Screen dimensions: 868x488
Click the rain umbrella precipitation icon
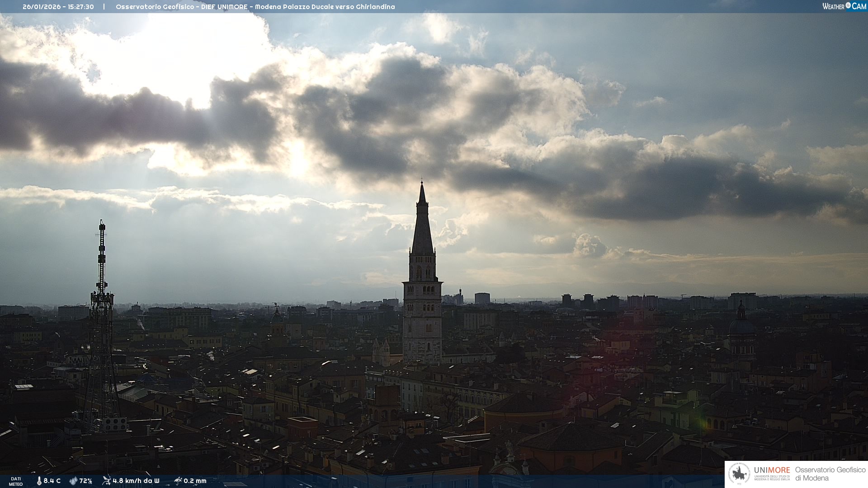pos(178,480)
